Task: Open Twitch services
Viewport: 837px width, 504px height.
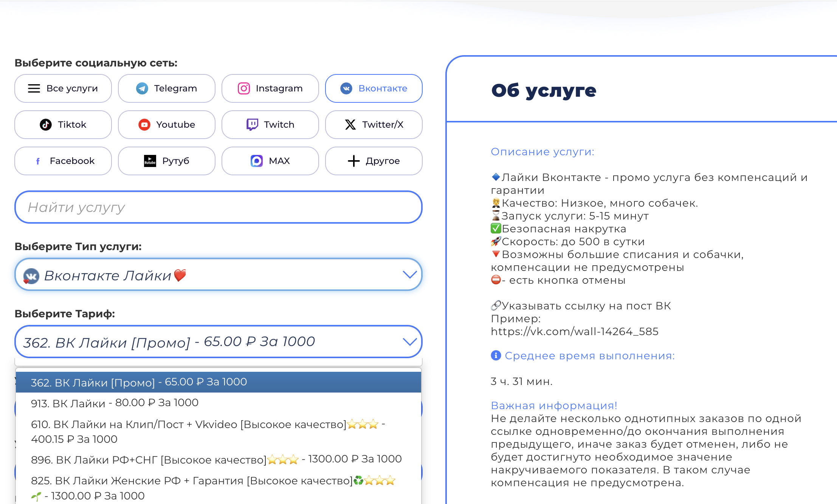Action: (x=270, y=125)
